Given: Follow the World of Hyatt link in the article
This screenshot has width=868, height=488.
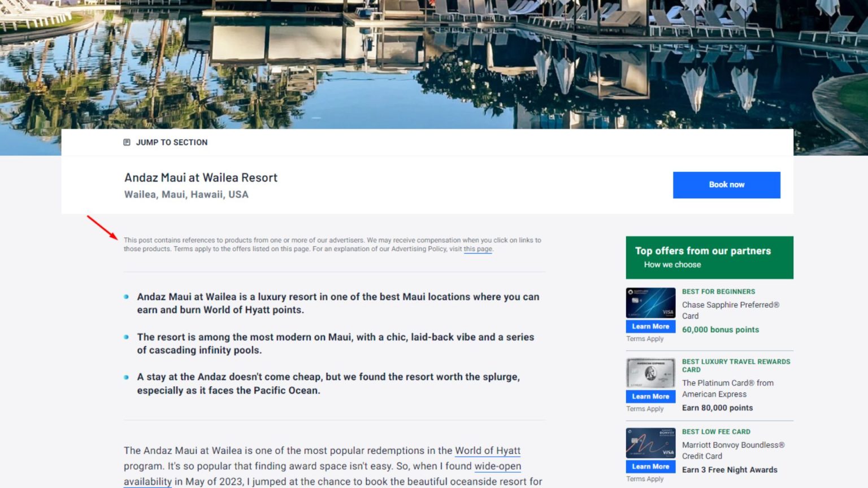Looking at the screenshot, I should 487,451.
